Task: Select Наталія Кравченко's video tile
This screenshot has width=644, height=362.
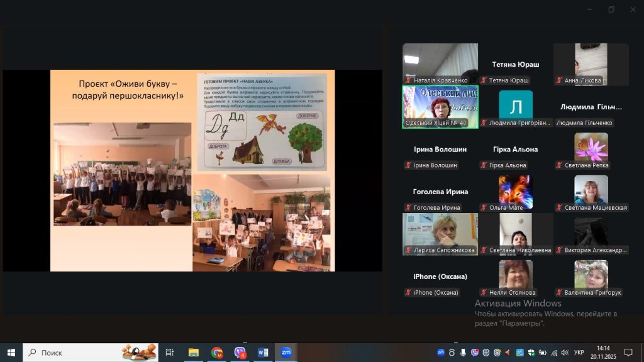Action: pyautogui.click(x=440, y=63)
